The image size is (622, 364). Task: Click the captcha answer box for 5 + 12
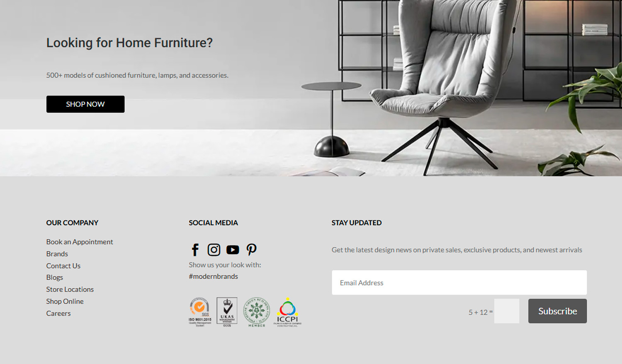(x=507, y=311)
